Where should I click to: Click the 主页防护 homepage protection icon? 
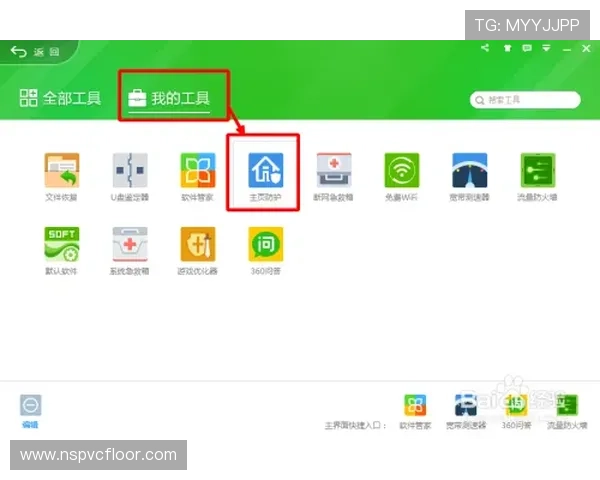265,171
